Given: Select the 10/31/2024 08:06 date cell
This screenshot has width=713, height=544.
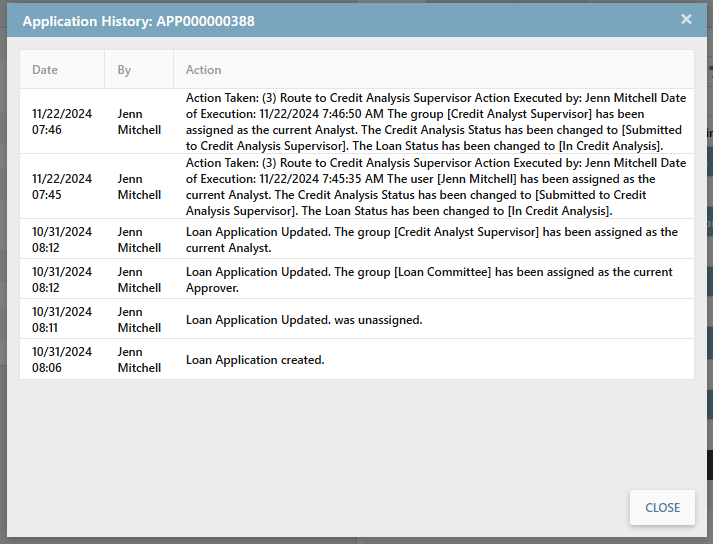Looking at the screenshot, I should coord(62,359).
